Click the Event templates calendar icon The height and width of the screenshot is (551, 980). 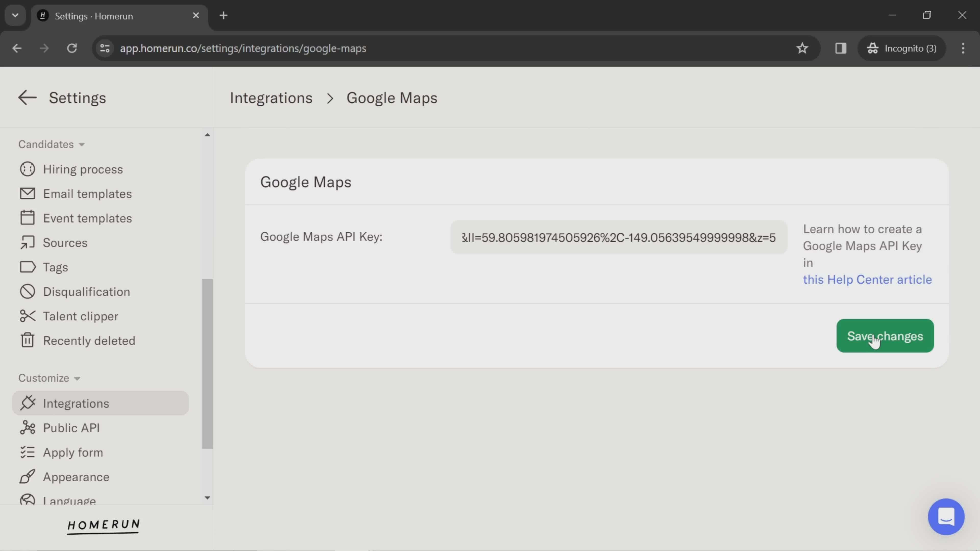27,218
